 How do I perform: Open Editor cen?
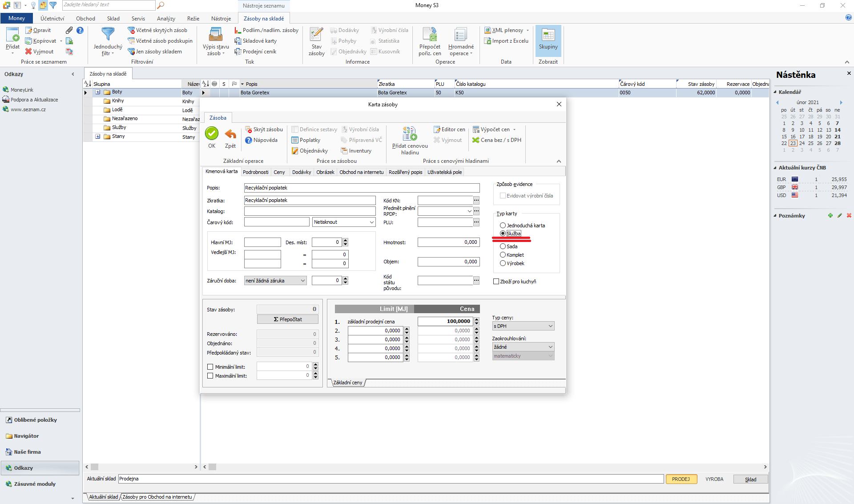click(x=449, y=129)
